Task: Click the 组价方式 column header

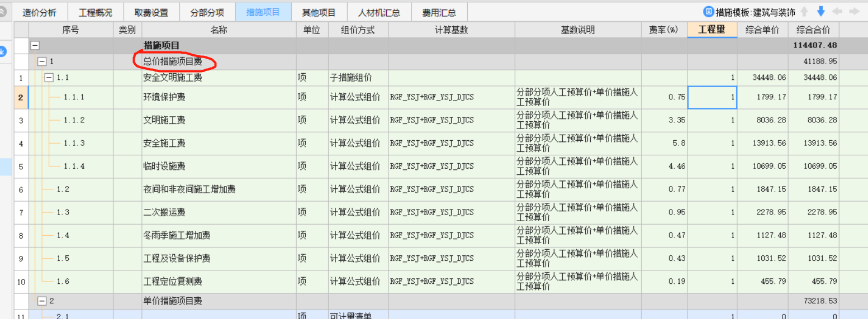Action: click(358, 30)
